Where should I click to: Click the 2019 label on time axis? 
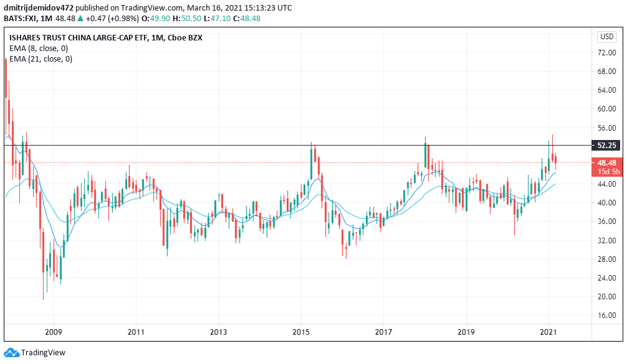[466, 332]
